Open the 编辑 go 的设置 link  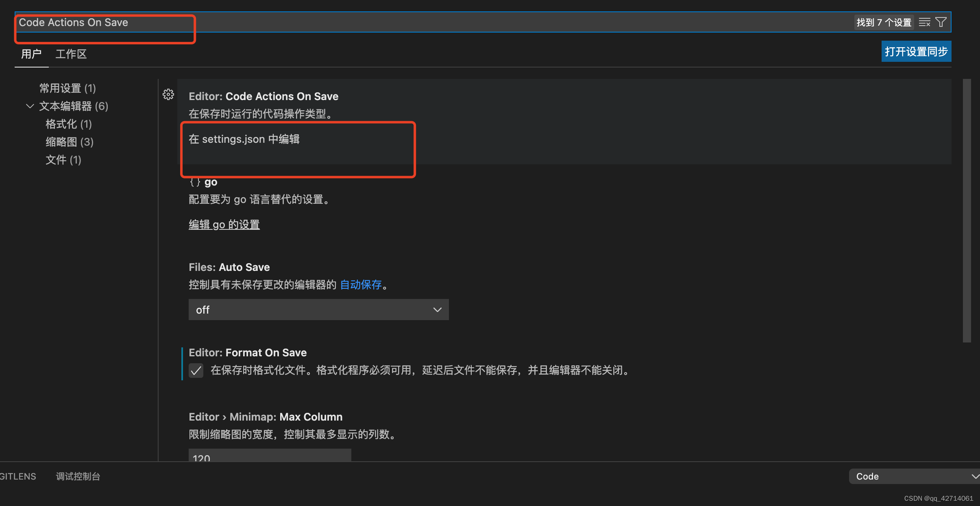224,225
